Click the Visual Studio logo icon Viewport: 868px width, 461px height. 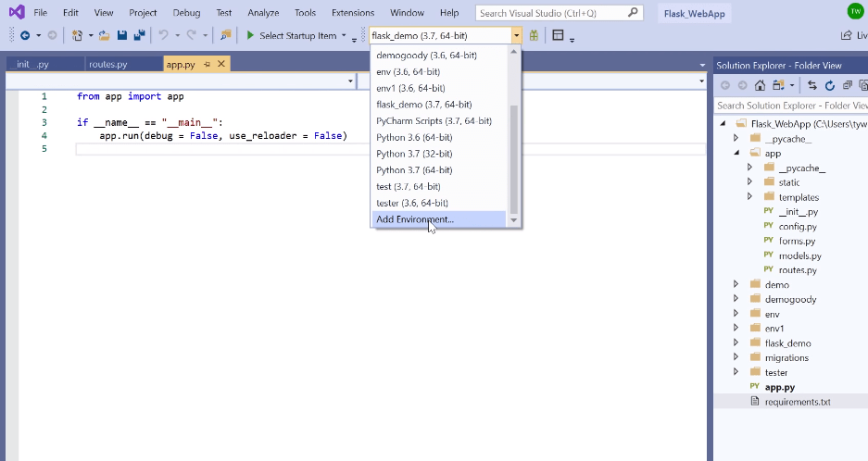[17, 12]
